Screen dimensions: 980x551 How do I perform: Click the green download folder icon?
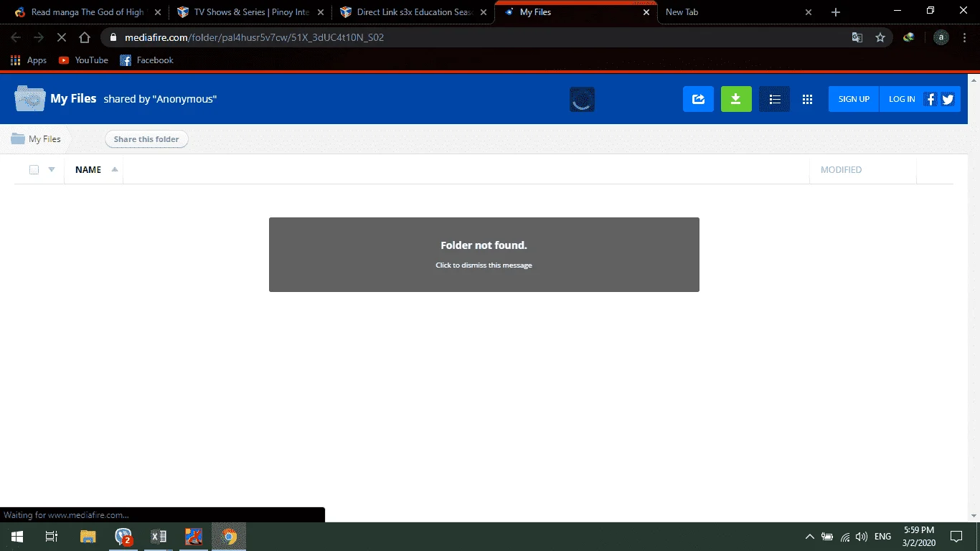pyautogui.click(x=736, y=99)
